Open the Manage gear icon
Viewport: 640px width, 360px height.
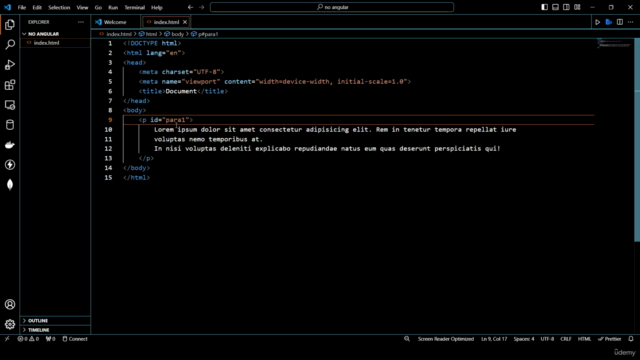click(10, 324)
